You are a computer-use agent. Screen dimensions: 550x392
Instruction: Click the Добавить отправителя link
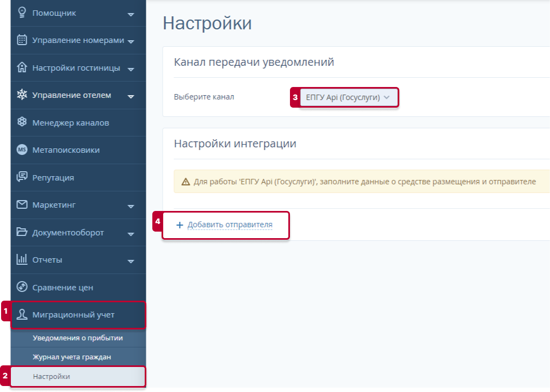point(230,225)
